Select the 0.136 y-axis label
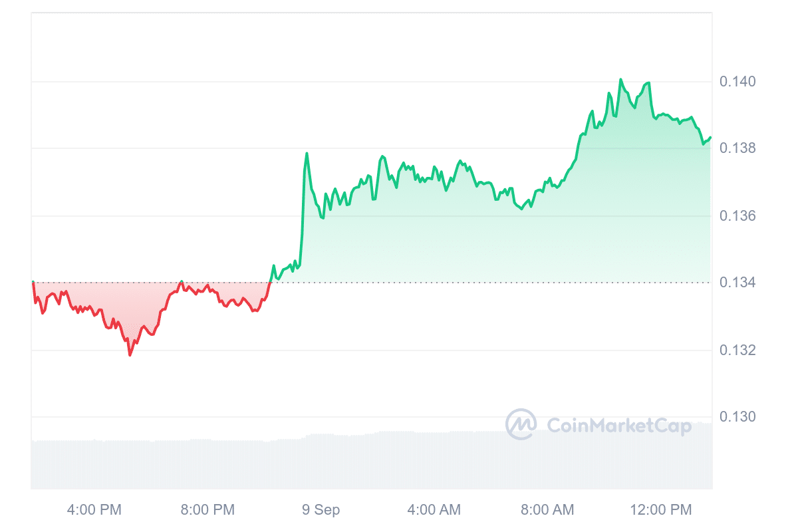Screen dimensions: 798x532 point(737,216)
